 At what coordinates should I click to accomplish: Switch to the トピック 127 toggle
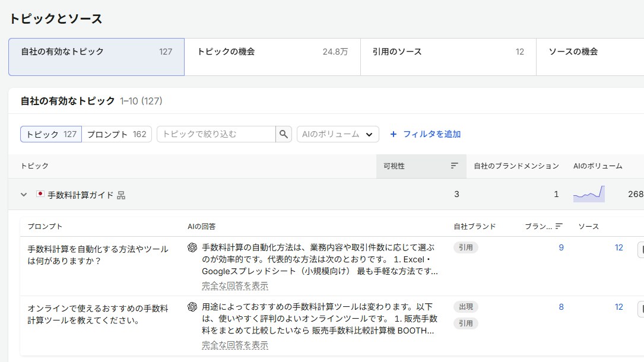51,134
